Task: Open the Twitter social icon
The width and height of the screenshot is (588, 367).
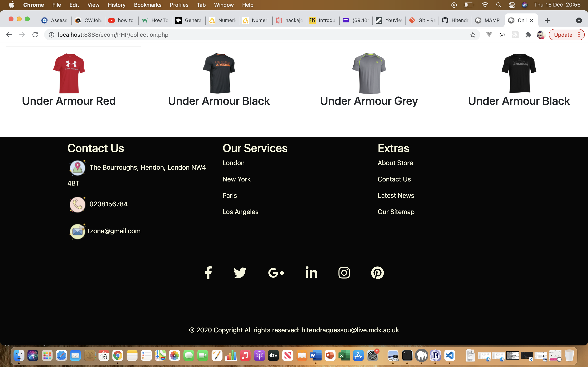Action: (x=240, y=273)
